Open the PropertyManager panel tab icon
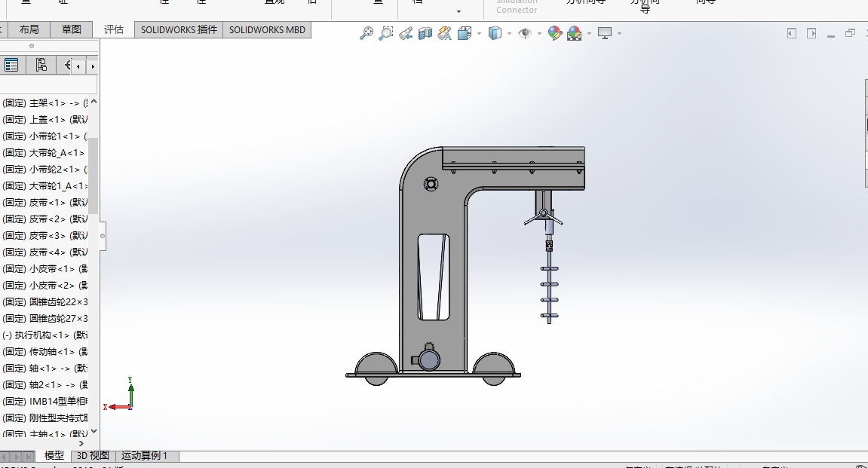The image size is (868, 468). coord(11,65)
